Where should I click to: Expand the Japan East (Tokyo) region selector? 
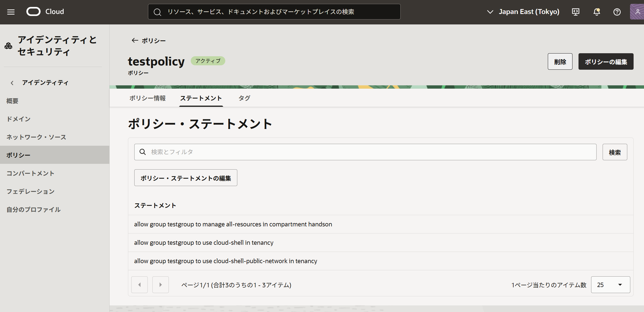pos(523,12)
